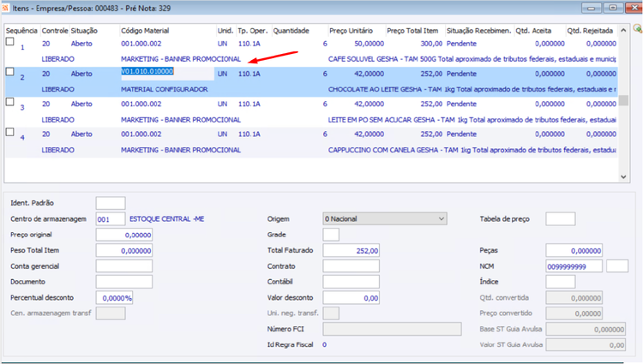Screen dimensions: 643x364
Task: Click the Conta gerencial field
Action: pyautogui.click(x=124, y=266)
